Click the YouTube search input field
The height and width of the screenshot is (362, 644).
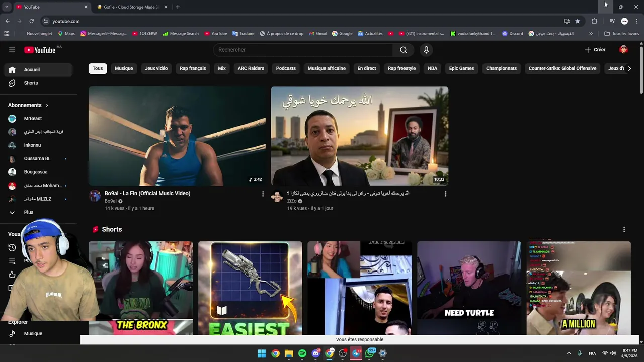point(303,50)
